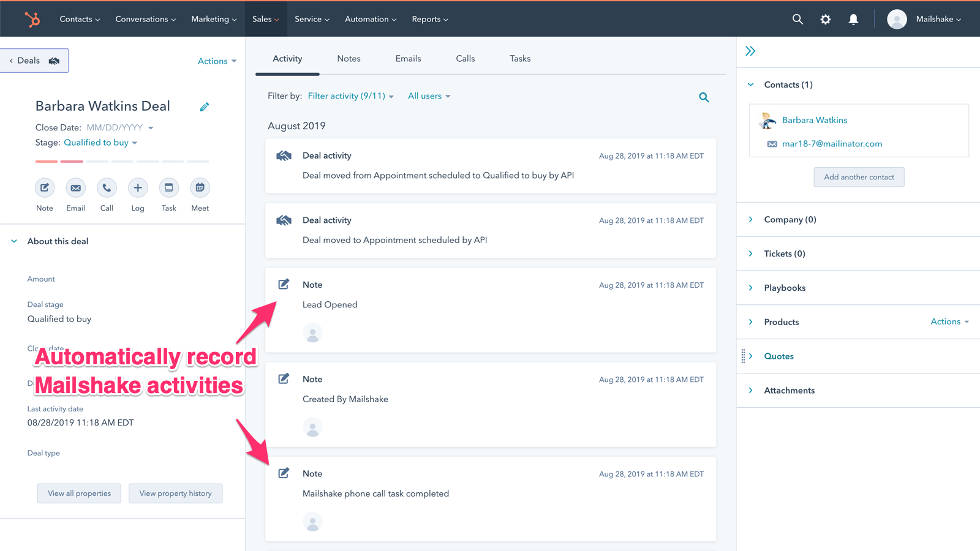The height and width of the screenshot is (551, 980).
Task: Change deal stage via Qualified to buy dropdown
Action: (x=100, y=143)
